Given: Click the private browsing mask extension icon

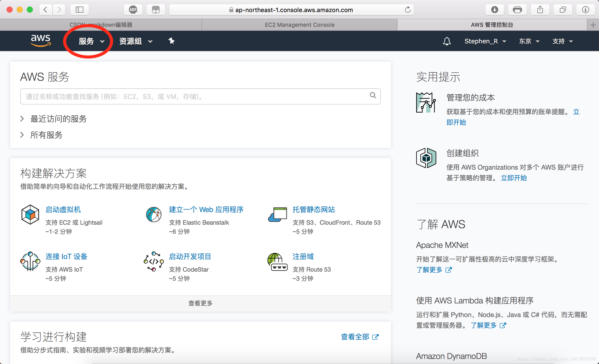Looking at the screenshot, I should coord(156,10).
